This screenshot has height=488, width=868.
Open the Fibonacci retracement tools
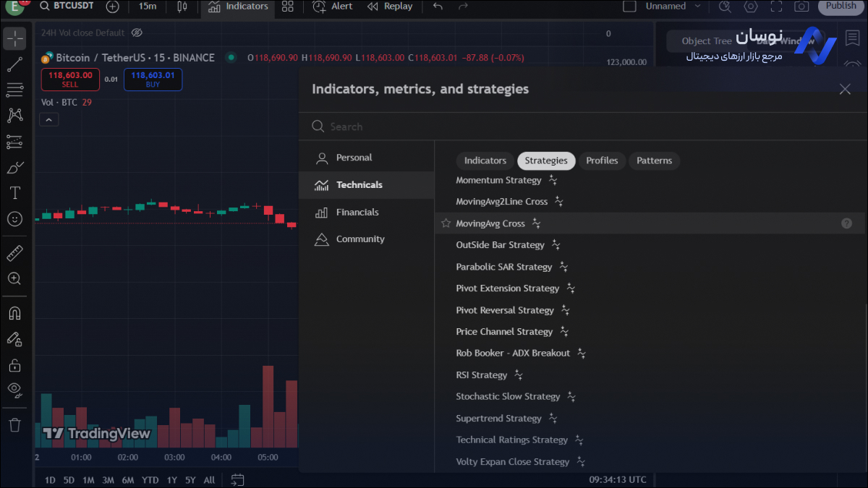click(x=14, y=90)
